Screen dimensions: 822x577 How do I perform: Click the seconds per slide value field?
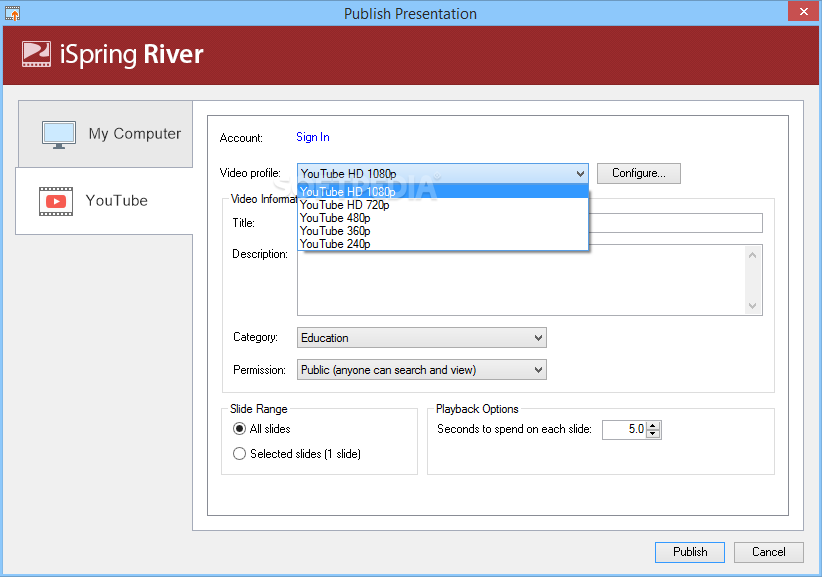(x=624, y=430)
